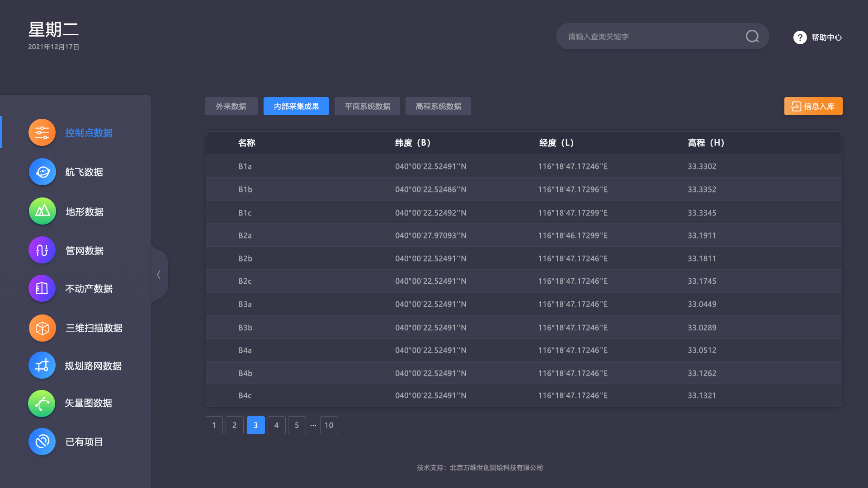Image resolution: width=868 pixels, height=488 pixels.
Task: Click the help question mark icon
Action: tap(800, 37)
